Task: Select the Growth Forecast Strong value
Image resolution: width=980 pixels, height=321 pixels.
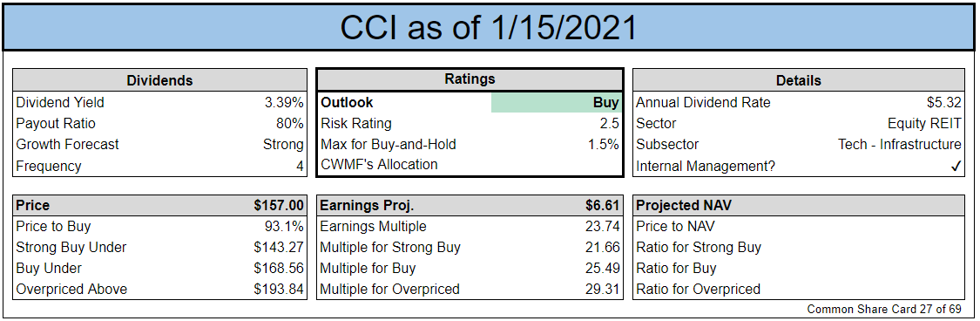Action: tap(283, 145)
